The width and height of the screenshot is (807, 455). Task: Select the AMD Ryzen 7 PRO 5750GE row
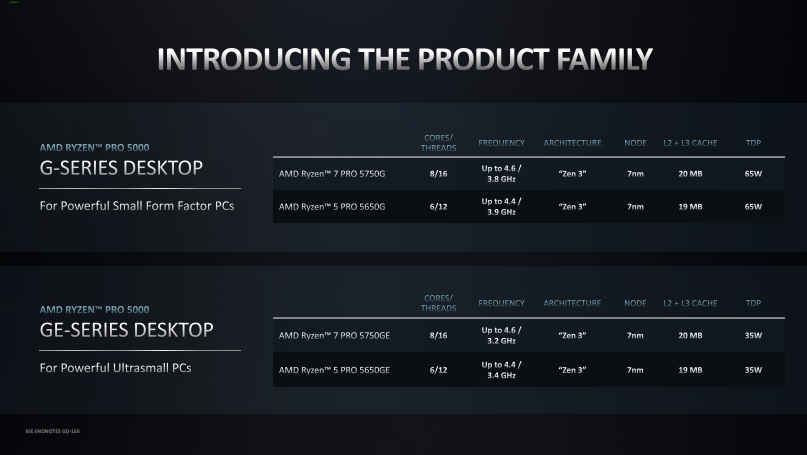coord(529,335)
